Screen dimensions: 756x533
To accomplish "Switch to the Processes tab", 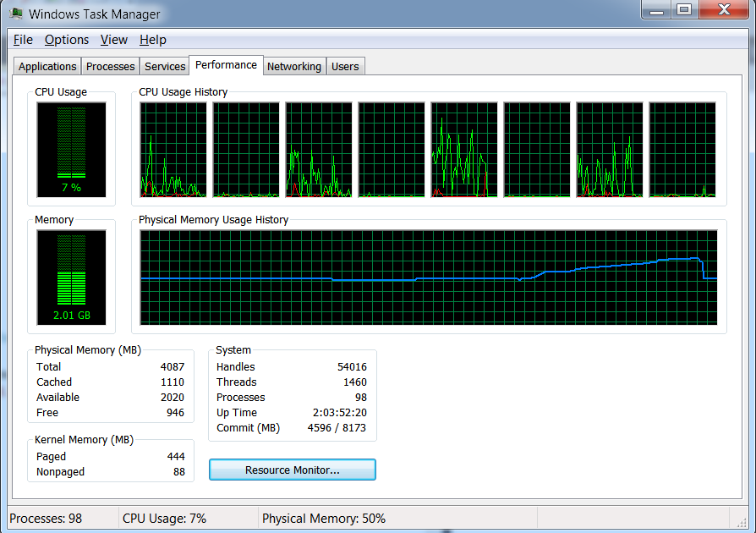I will click(x=110, y=65).
